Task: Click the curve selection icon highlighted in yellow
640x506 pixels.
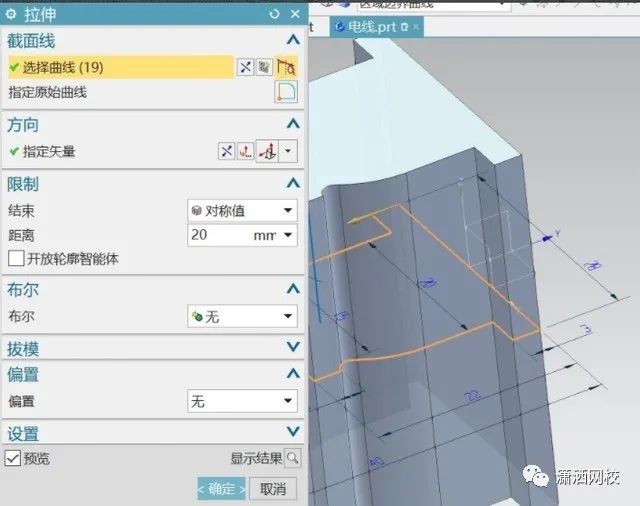Action: coord(286,67)
